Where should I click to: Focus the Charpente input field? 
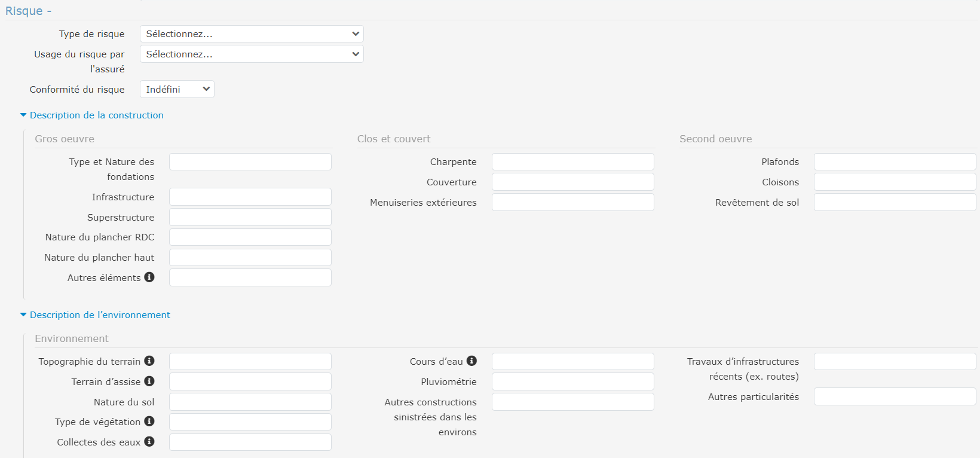coord(572,162)
